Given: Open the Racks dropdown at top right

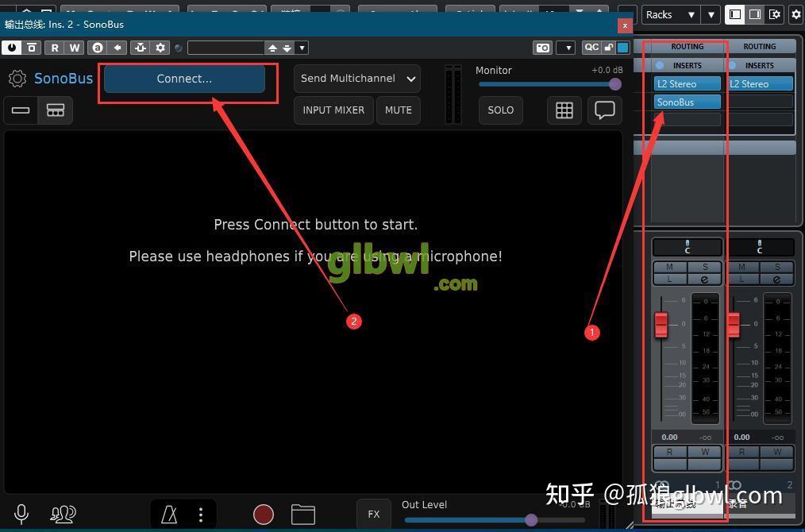Looking at the screenshot, I should pos(669,14).
